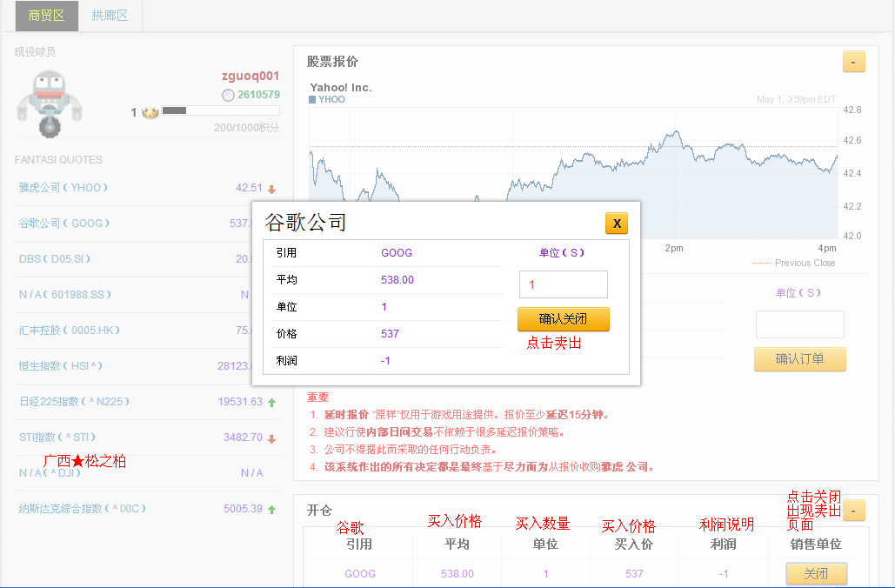Screen dimensions: 895x588
Task: Click the 销售单位 column header
Action: pyautogui.click(x=816, y=544)
